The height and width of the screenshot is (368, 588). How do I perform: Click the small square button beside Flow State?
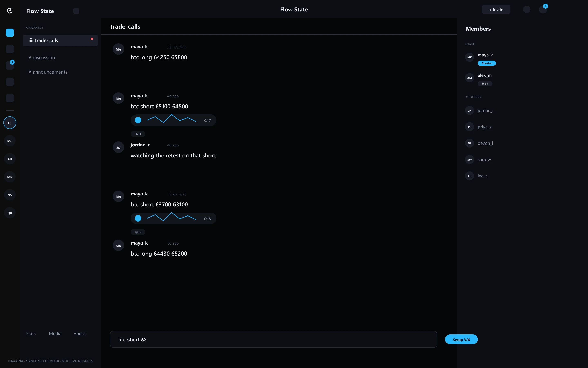[76, 11]
